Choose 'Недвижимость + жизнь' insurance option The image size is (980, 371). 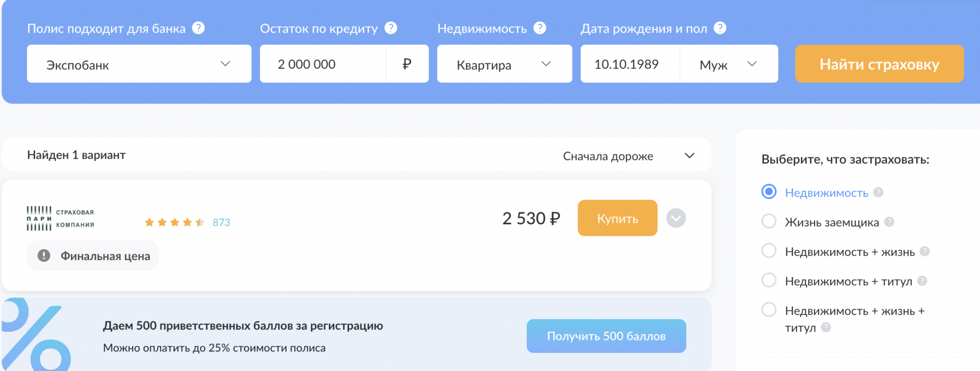coord(769,251)
